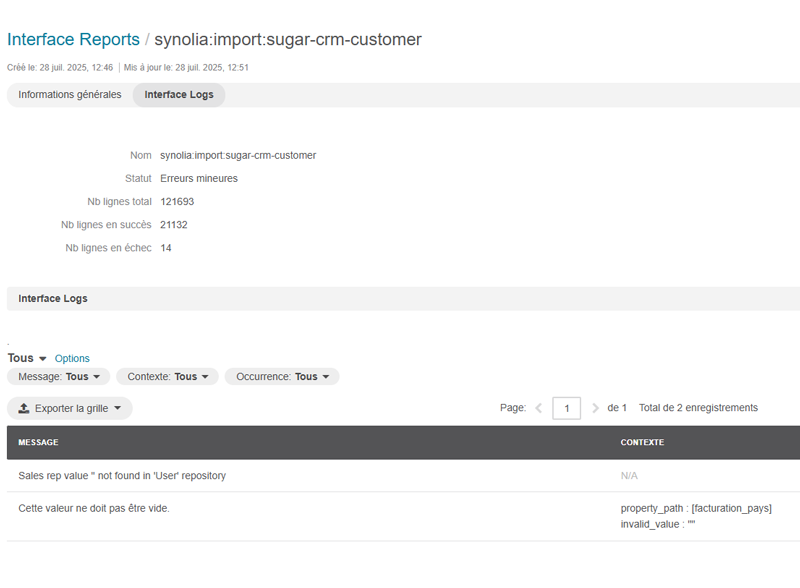Click the Options link beside Tous

[72, 358]
